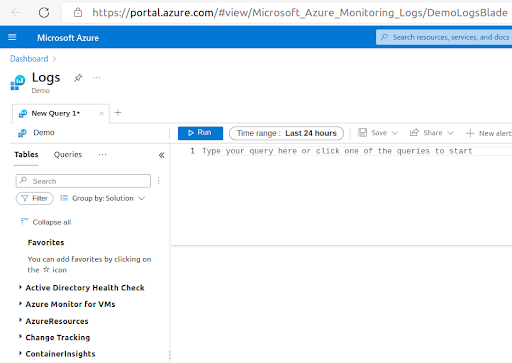The image size is (512, 363).
Task: Expand Active Directory Health Check
Action: point(85,288)
